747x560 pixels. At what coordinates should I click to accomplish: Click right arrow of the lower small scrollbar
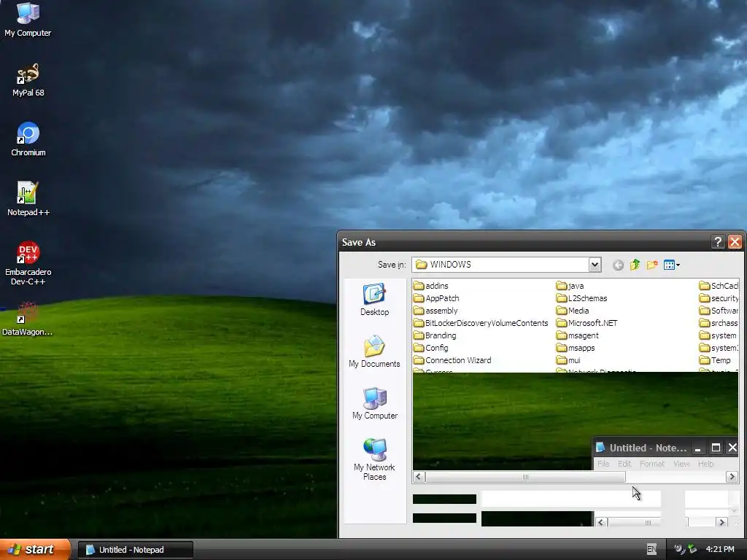(x=722, y=522)
